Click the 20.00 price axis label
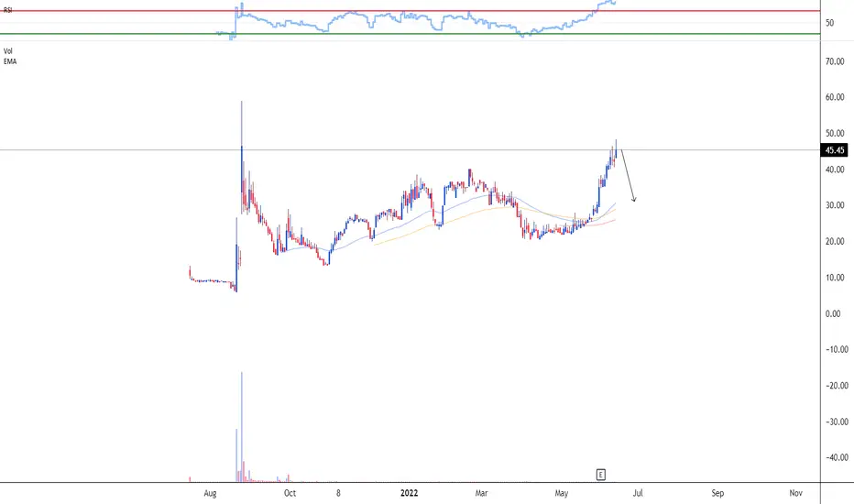The image size is (854, 504). point(835,241)
